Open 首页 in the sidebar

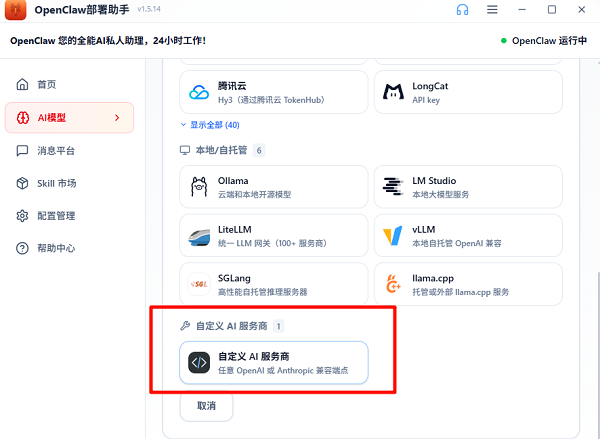tap(69, 84)
